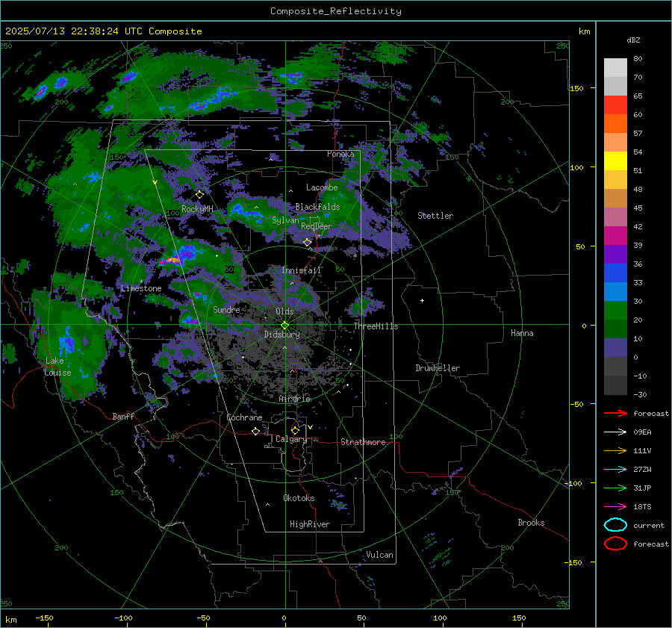Click the HighRiver label
The width and height of the screenshot is (672, 628).
click(x=310, y=524)
